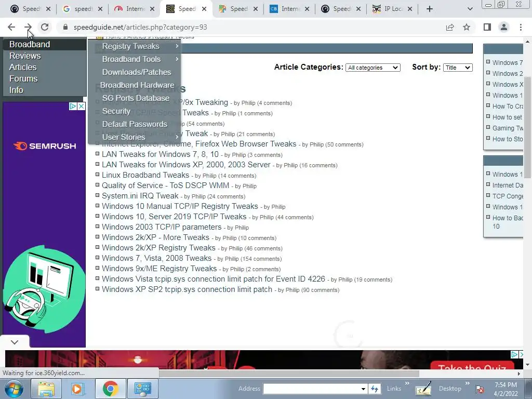Click the Chrome taskbar icon

[110, 389]
